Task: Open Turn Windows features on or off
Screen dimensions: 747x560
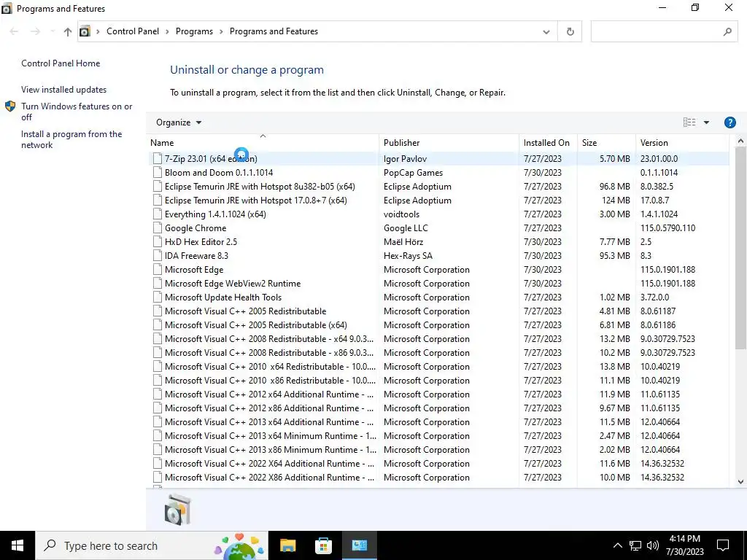Action: coord(76,112)
